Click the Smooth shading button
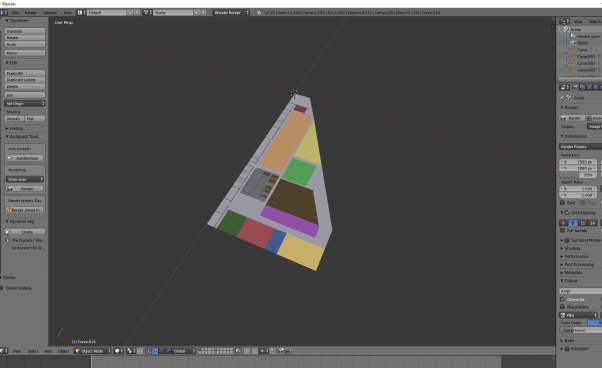This screenshot has width=602, height=368. click(x=15, y=119)
